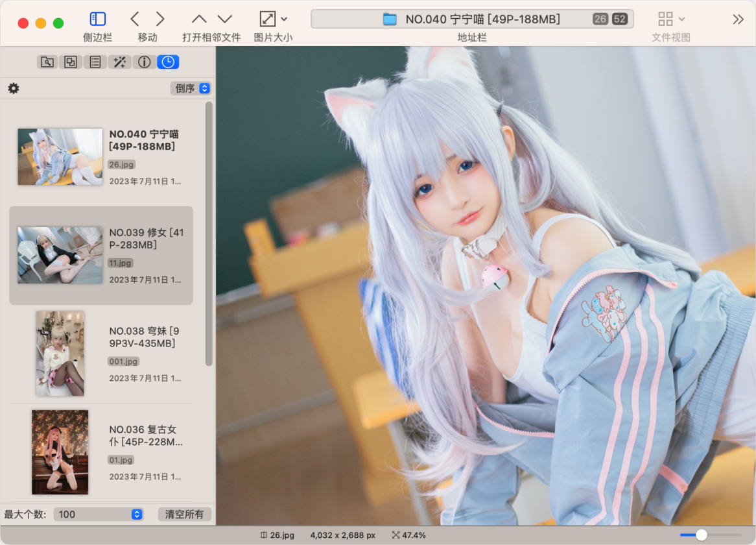Open the magic wand effects panel
Screen dimensions: 756x545
119,62
